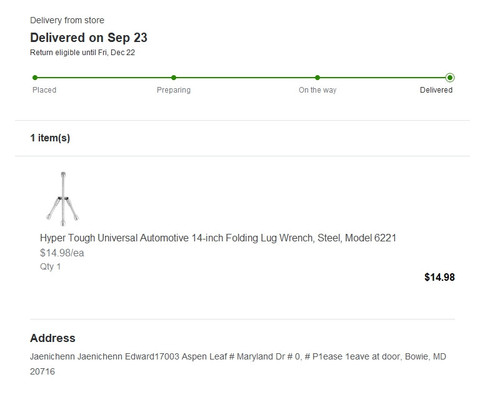
Task: Click the On the way progress dot
Action: 317,78
